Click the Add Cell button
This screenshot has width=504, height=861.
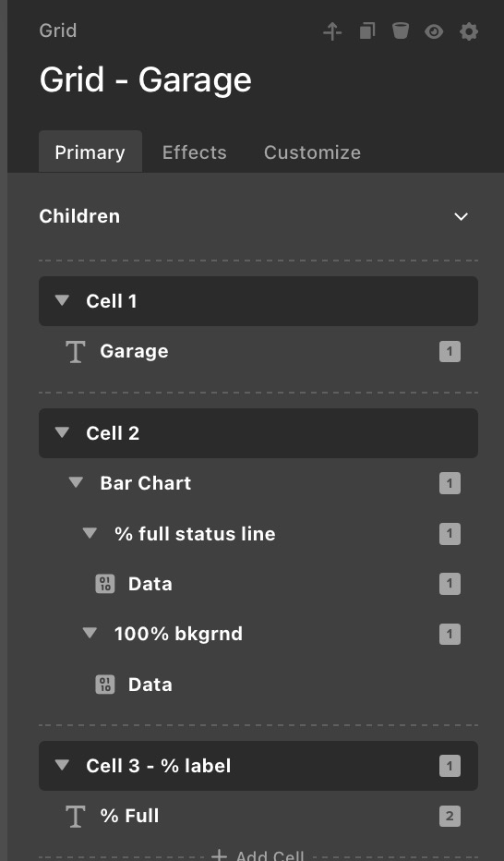pyautogui.click(x=258, y=855)
